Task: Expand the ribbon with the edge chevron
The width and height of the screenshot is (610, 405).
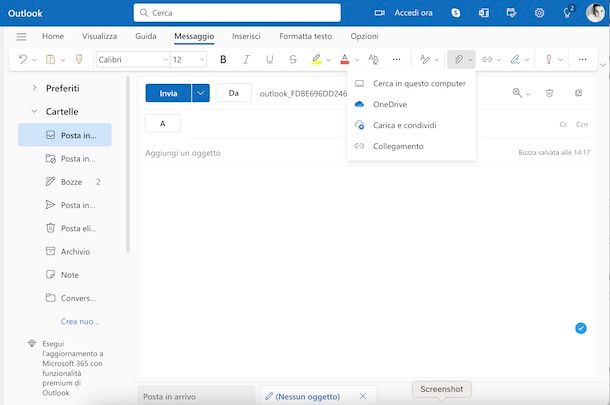Action: [603, 65]
